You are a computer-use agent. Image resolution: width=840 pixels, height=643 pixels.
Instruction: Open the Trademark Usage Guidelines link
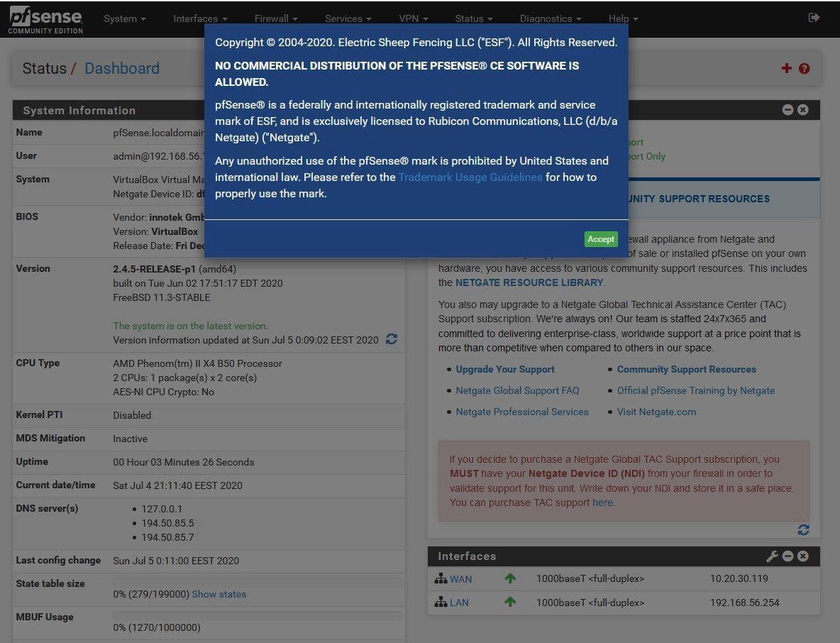click(470, 177)
